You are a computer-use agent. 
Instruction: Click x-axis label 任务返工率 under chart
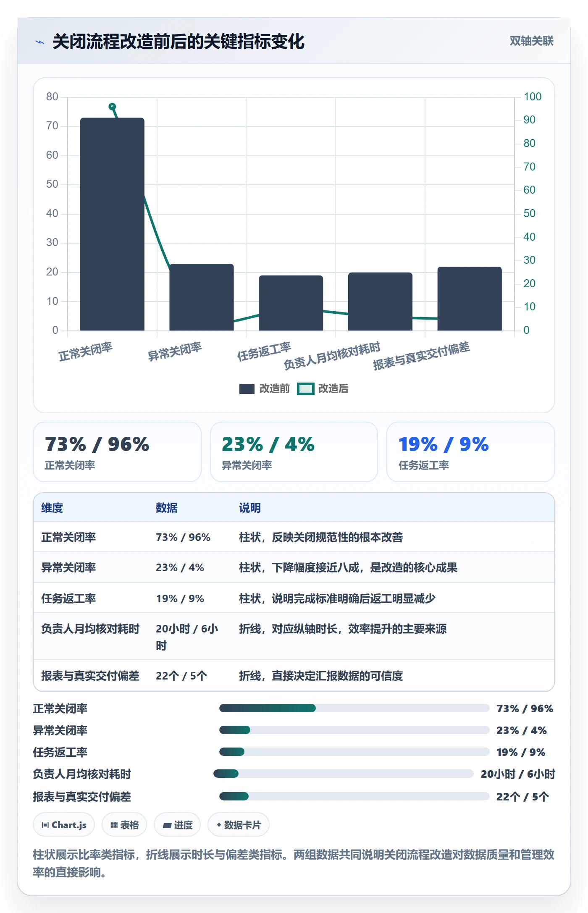[264, 352]
